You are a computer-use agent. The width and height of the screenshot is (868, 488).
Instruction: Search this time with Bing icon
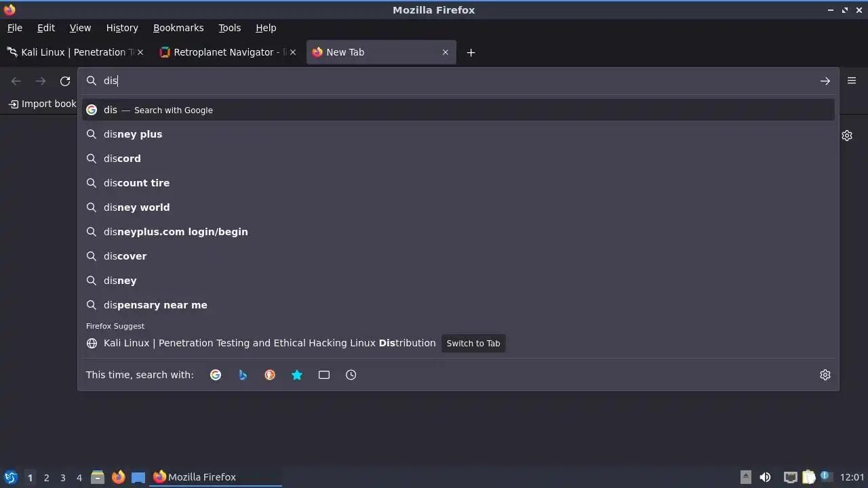pyautogui.click(x=243, y=375)
